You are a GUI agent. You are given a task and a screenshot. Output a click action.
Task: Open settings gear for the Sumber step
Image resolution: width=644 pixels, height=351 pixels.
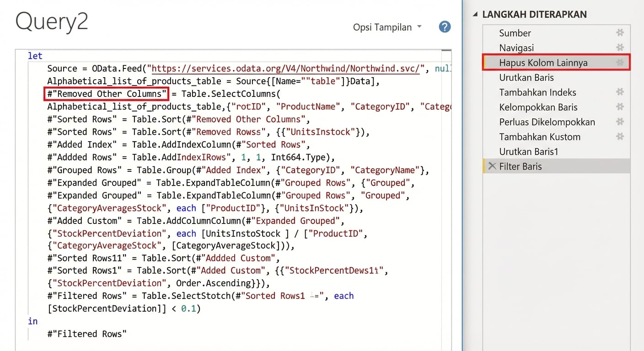[620, 33]
